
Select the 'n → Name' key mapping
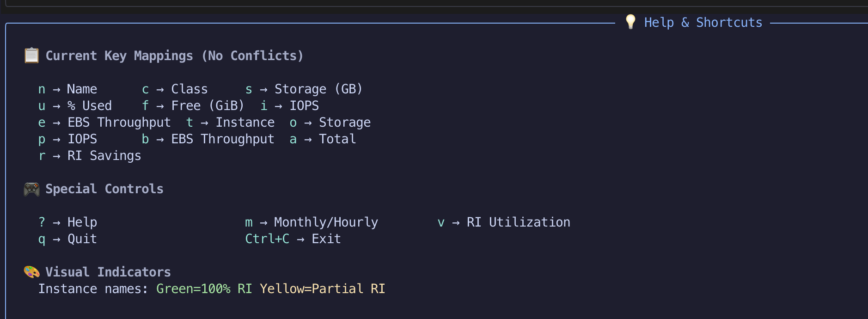[67, 89]
